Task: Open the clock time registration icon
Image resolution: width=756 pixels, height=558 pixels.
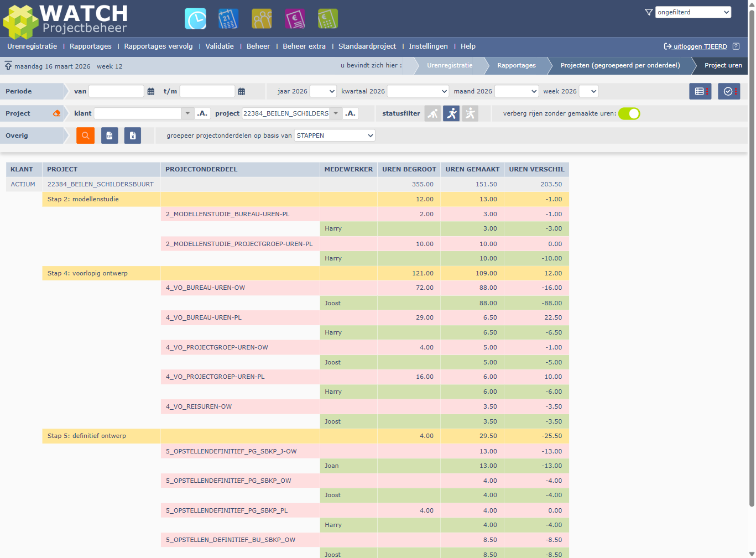Action: point(195,19)
